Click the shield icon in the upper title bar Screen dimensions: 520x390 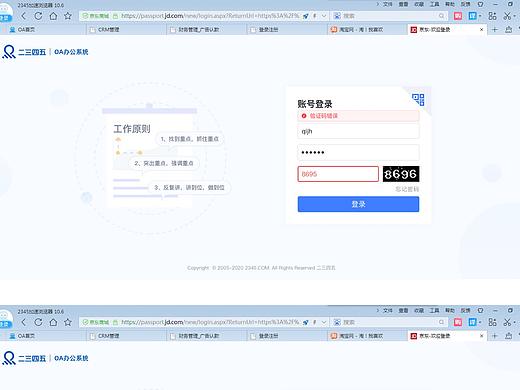click(480, 4)
